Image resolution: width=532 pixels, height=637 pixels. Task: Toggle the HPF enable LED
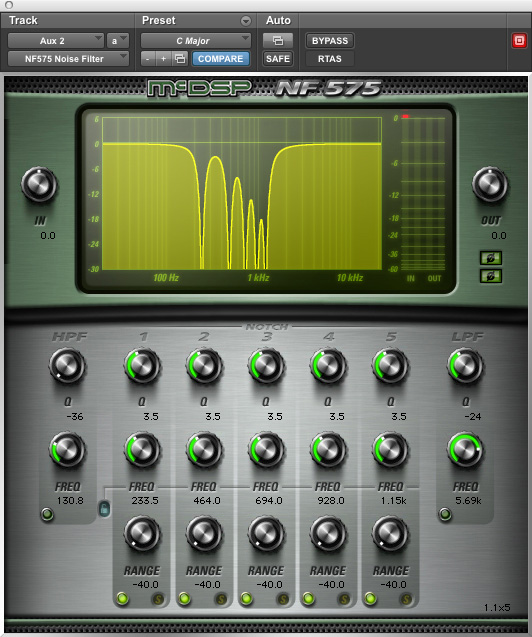[x=47, y=514]
